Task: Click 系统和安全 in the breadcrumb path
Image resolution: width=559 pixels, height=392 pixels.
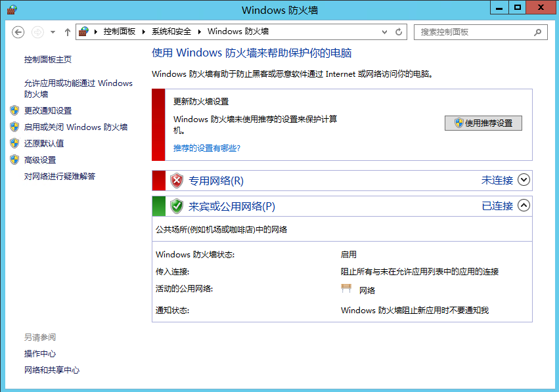Action: [x=171, y=32]
